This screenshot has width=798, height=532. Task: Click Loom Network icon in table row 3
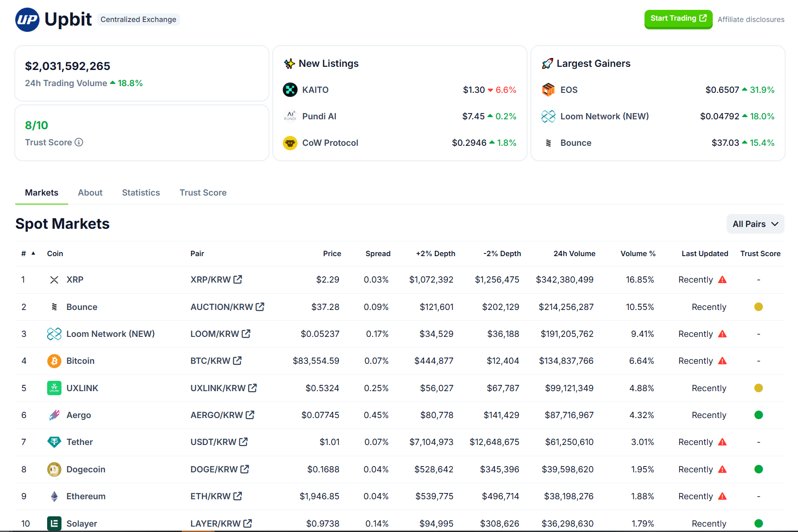54,334
